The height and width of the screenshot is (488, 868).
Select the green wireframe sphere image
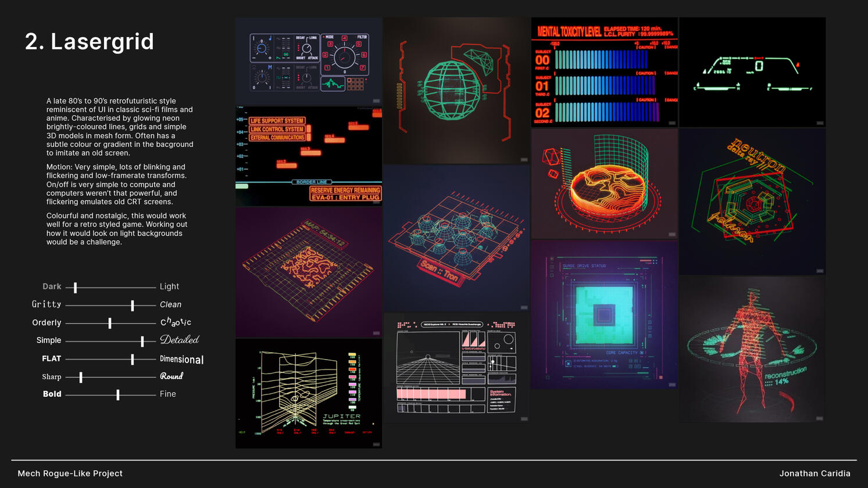click(456, 90)
